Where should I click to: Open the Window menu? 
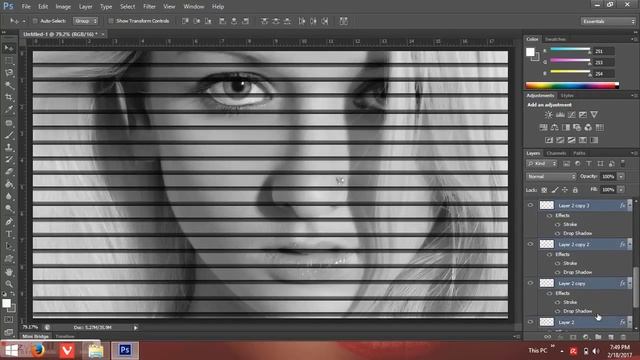(193, 7)
